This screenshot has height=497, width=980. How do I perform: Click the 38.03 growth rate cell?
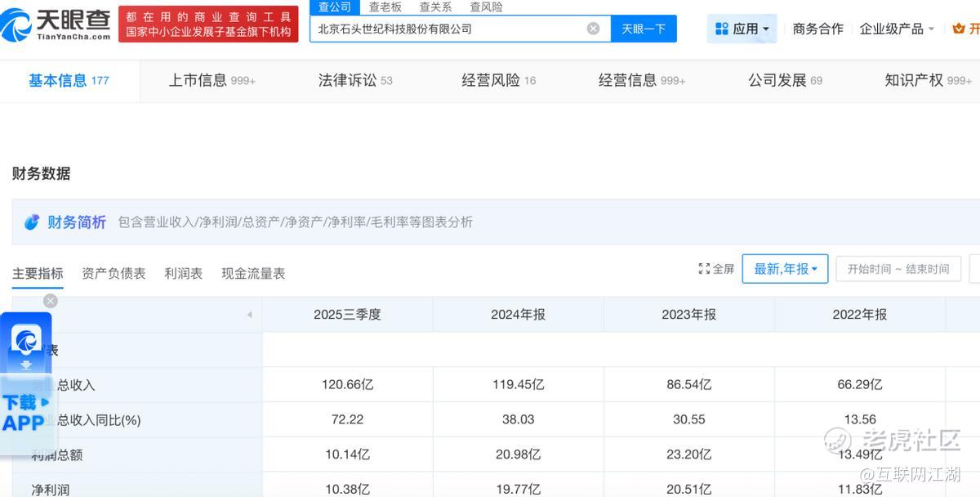(x=518, y=419)
